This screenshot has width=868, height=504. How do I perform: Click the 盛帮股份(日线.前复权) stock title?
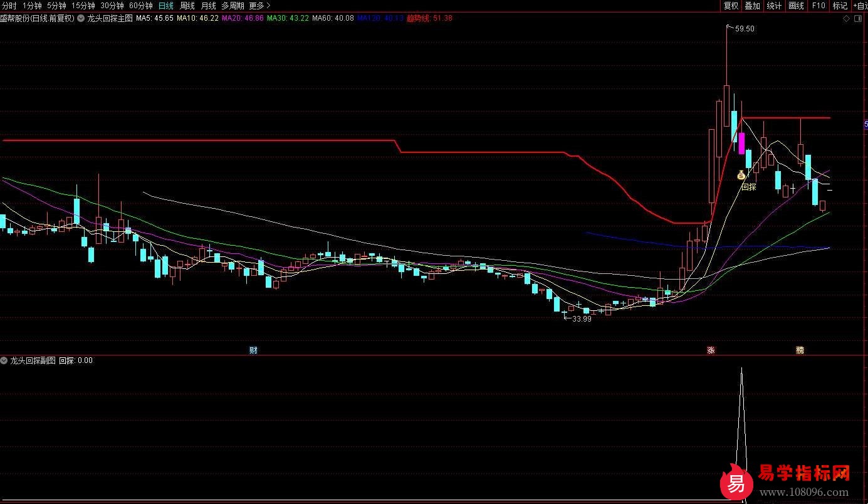tap(37, 18)
